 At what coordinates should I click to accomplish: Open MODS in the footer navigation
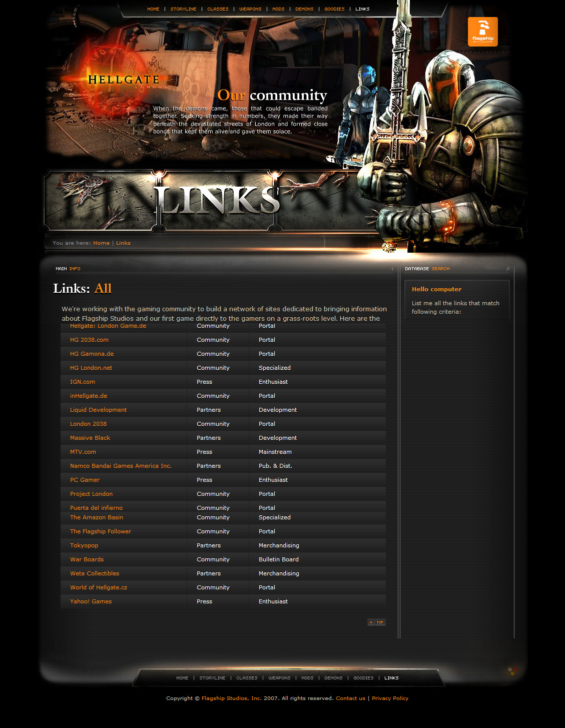(x=307, y=678)
